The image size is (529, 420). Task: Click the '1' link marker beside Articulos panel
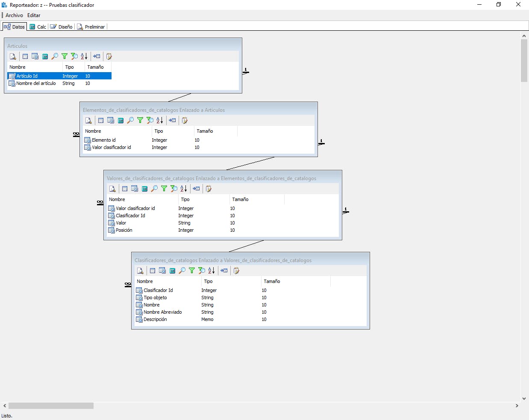(x=246, y=71)
